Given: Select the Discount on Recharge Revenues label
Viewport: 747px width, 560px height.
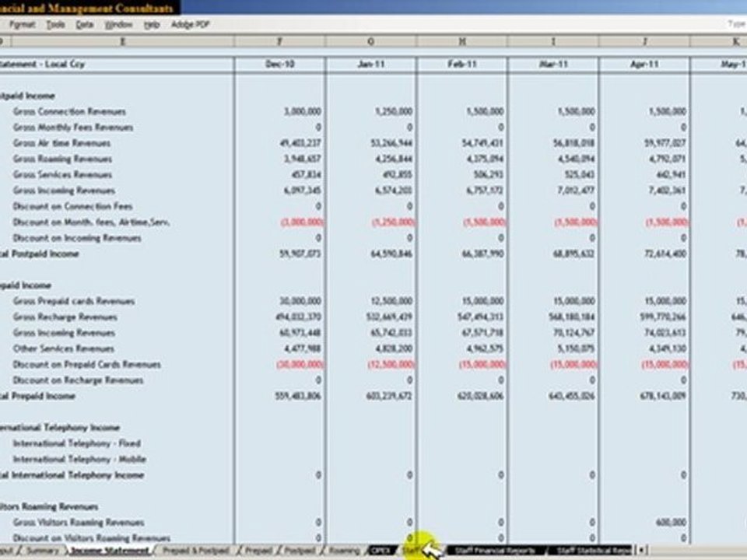Looking at the screenshot, I should click(x=78, y=380).
